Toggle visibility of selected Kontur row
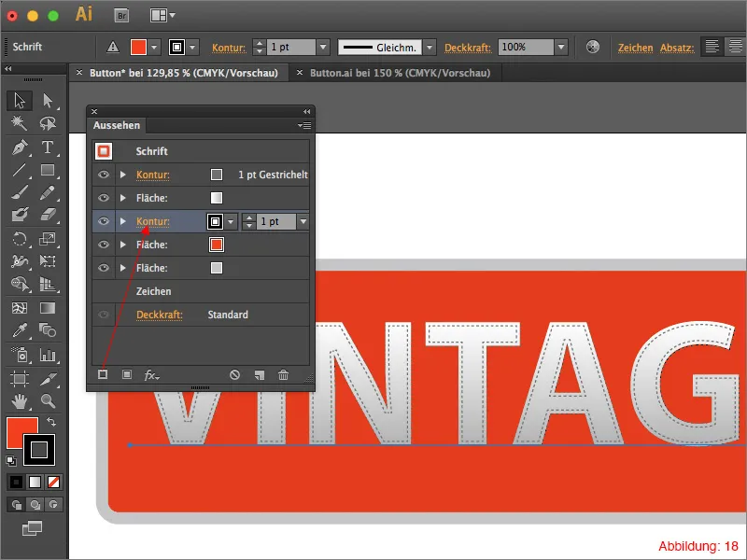 pyautogui.click(x=104, y=221)
